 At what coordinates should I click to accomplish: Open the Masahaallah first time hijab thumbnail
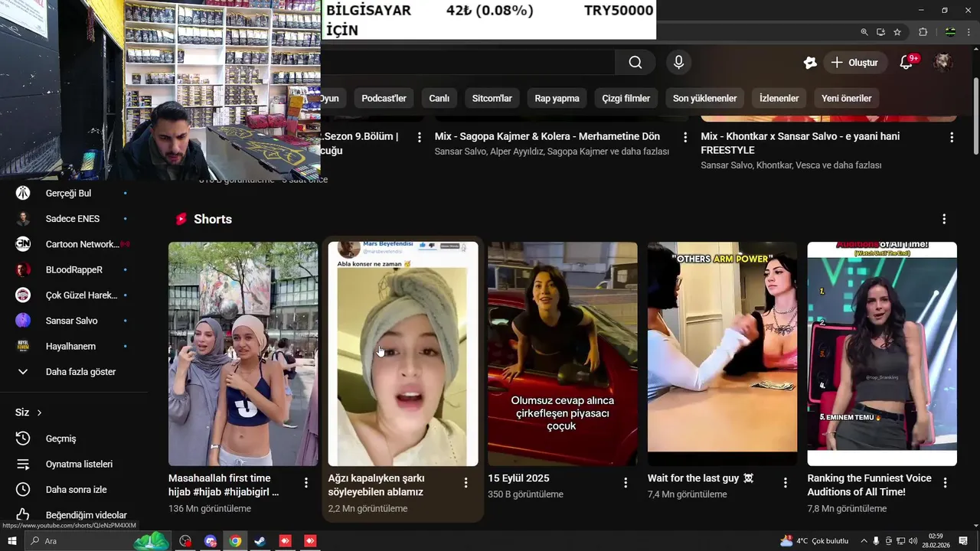coord(243,354)
